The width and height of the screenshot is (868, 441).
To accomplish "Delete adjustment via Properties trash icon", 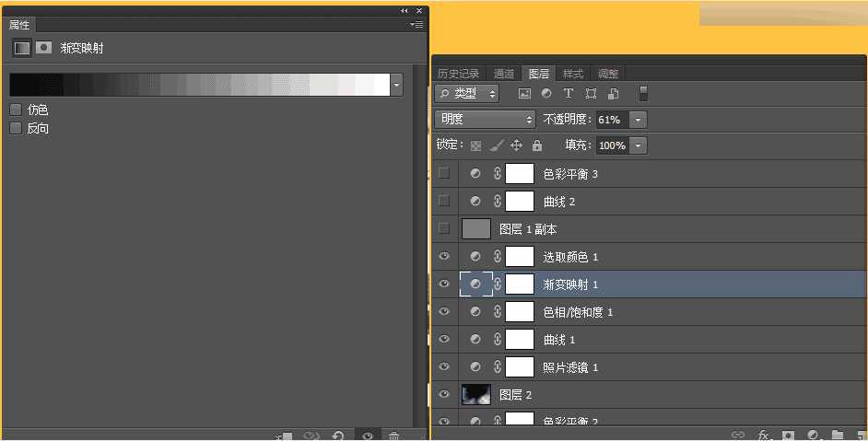I will (394, 435).
